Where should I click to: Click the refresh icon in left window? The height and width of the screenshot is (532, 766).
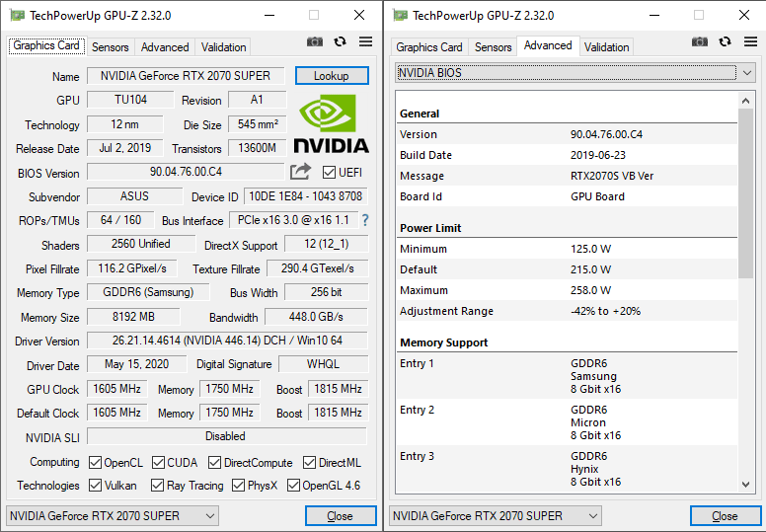click(x=340, y=42)
